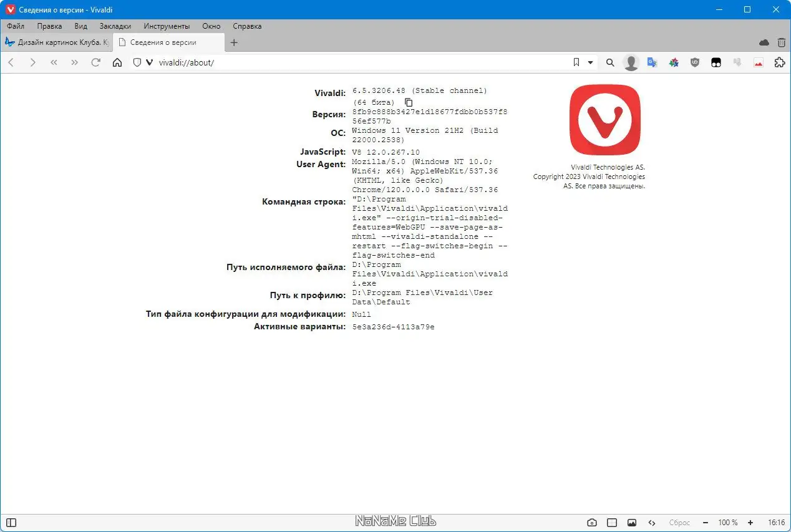
Task: Copy version info with the copy icon
Action: [409, 102]
